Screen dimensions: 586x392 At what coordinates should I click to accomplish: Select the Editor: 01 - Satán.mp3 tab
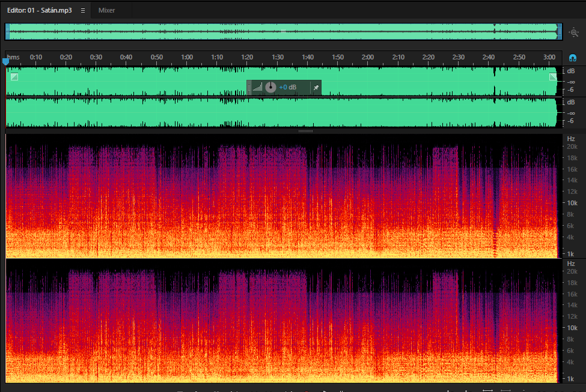39,10
